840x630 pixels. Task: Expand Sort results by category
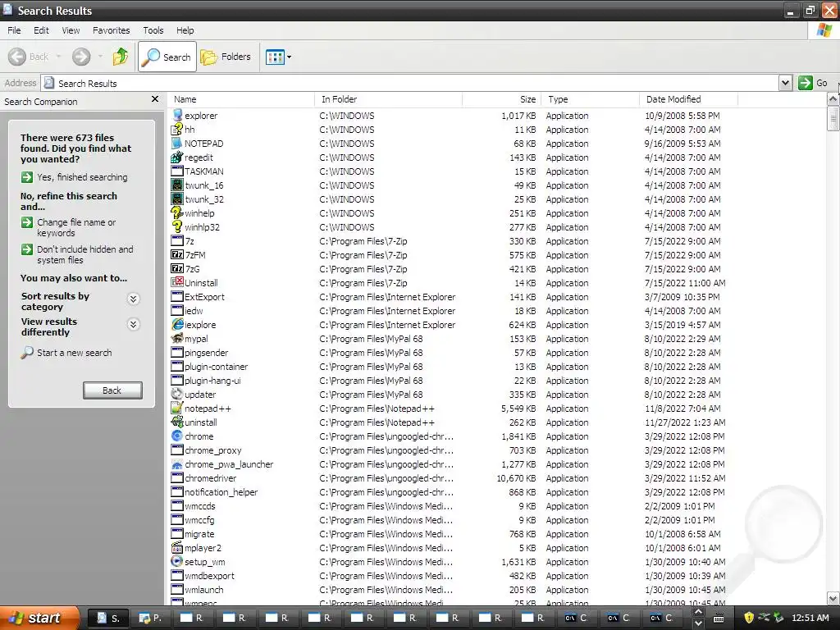click(x=134, y=299)
